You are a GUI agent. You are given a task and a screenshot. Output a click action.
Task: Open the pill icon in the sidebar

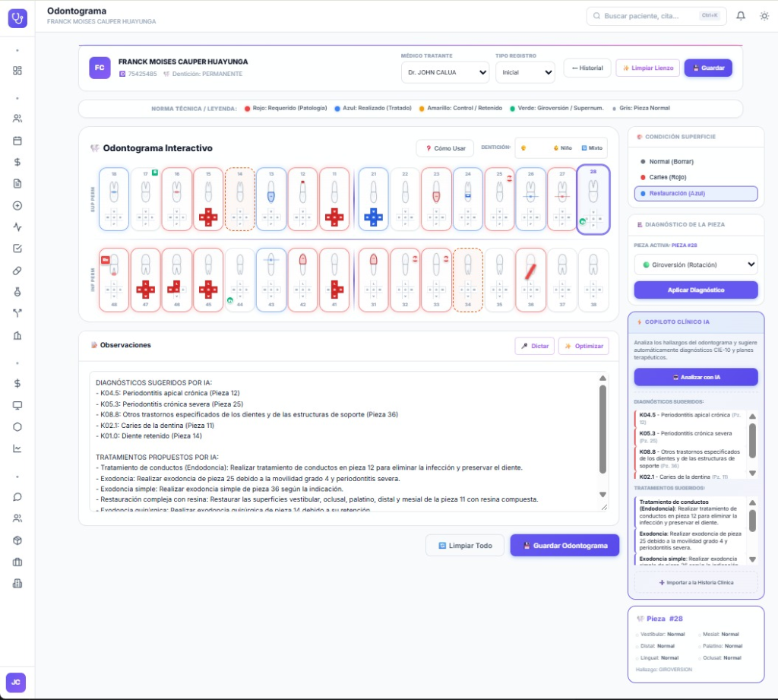pos(17,271)
